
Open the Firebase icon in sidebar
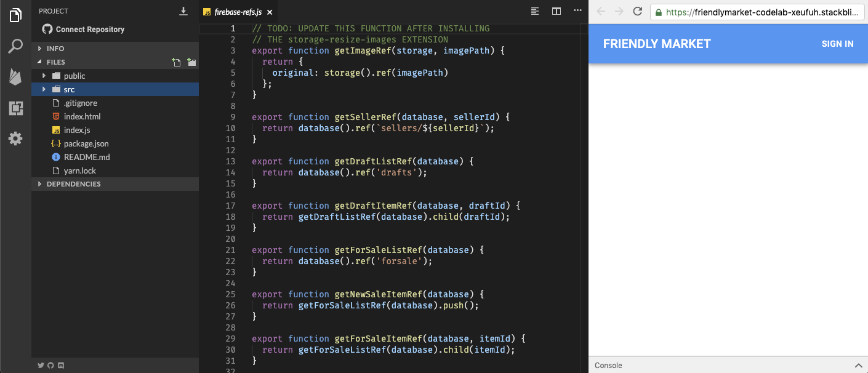point(15,77)
